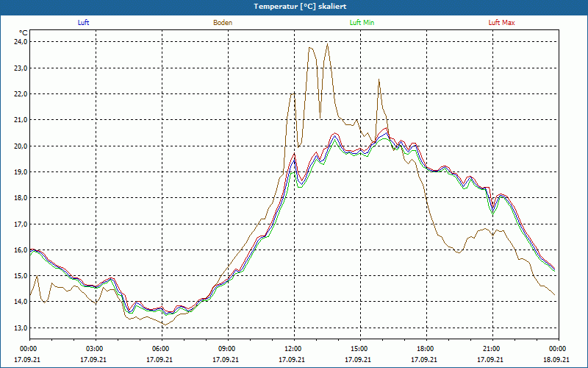
Task: Click the 18:00 time axis label
Action: click(x=427, y=349)
